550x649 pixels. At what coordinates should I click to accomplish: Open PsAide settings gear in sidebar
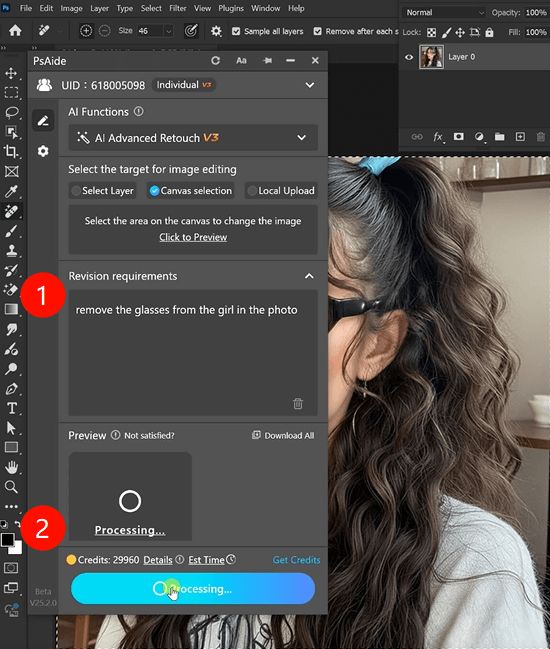click(43, 151)
